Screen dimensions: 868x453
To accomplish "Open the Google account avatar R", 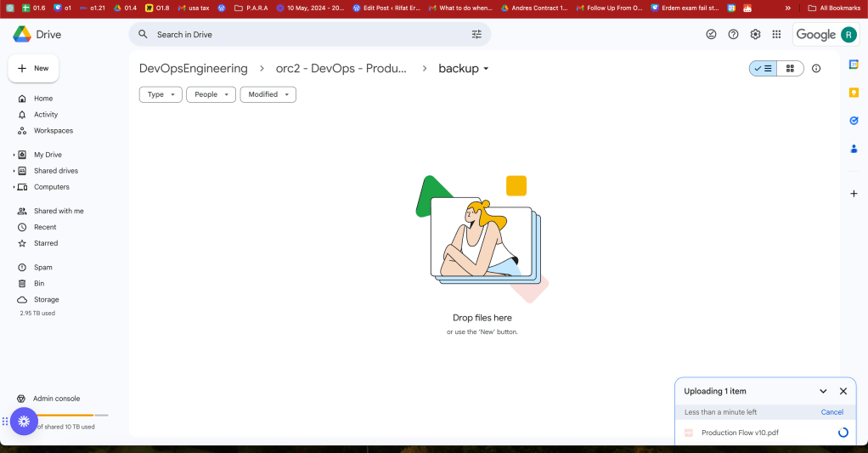I will tap(848, 34).
